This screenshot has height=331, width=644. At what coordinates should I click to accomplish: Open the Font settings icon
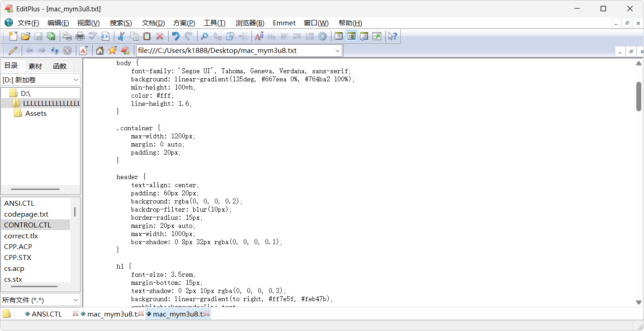(259, 37)
